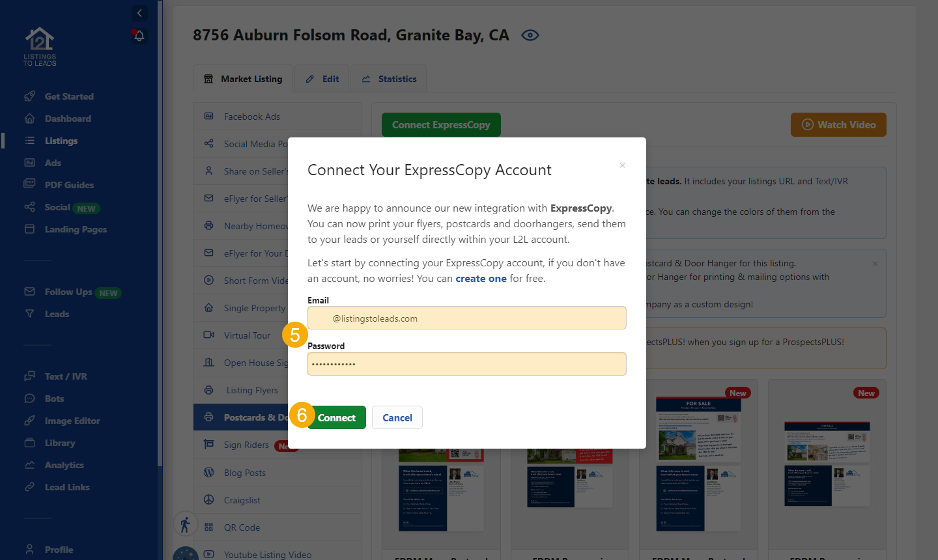938x560 pixels.
Task: Focus the Email input field
Action: pyautogui.click(x=467, y=318)
